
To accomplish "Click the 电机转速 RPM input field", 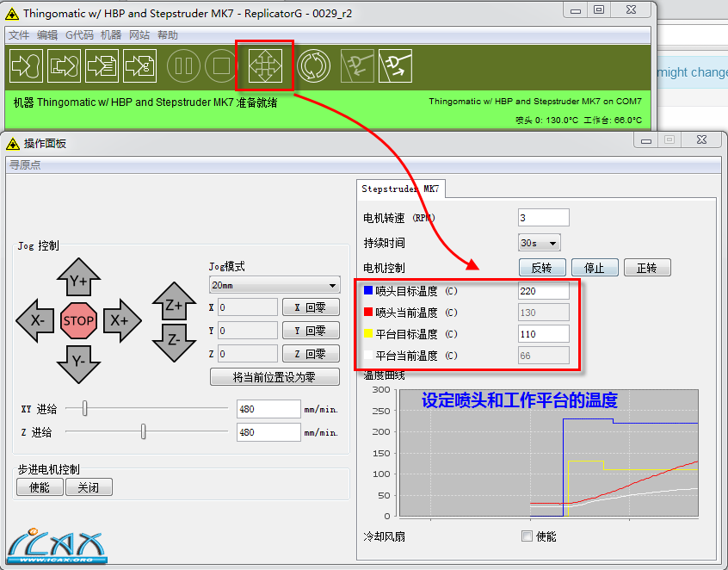I will pyautogui.click(x=543, y=217).
